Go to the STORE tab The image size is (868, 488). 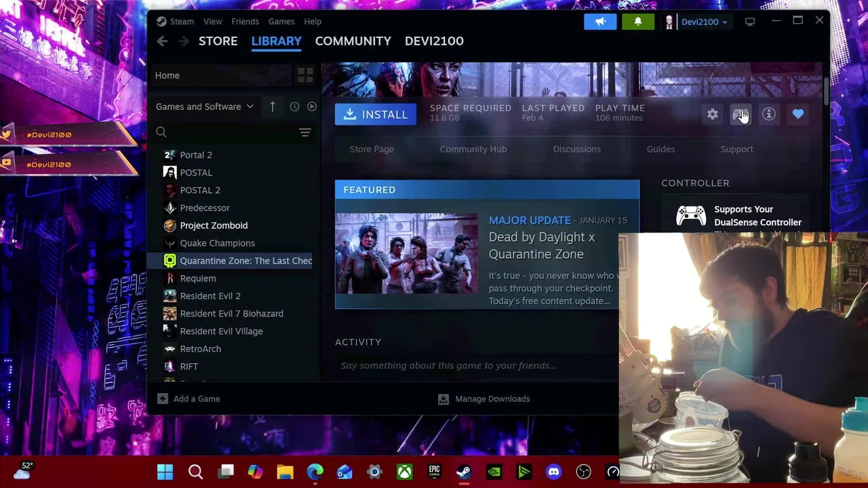[218, 41]
